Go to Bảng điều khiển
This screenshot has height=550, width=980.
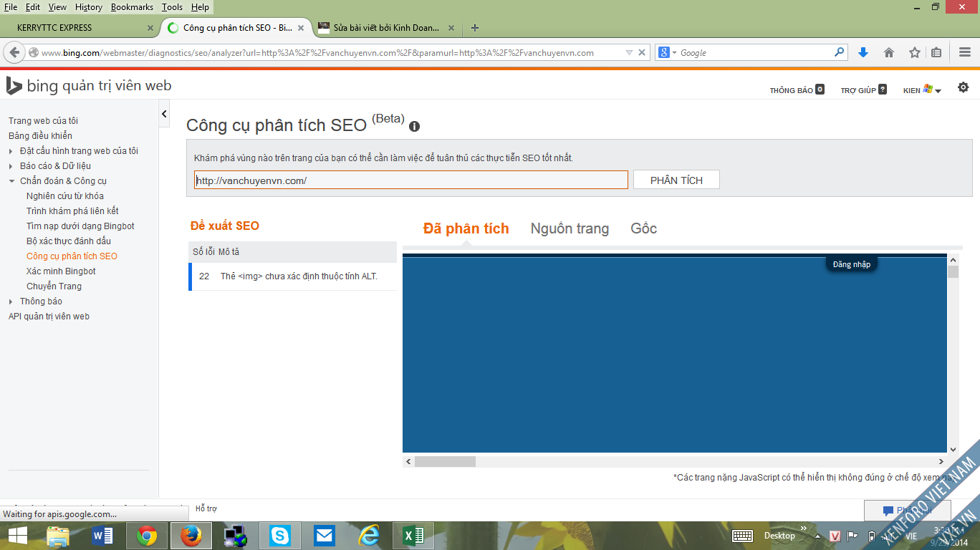click(40, 136)
